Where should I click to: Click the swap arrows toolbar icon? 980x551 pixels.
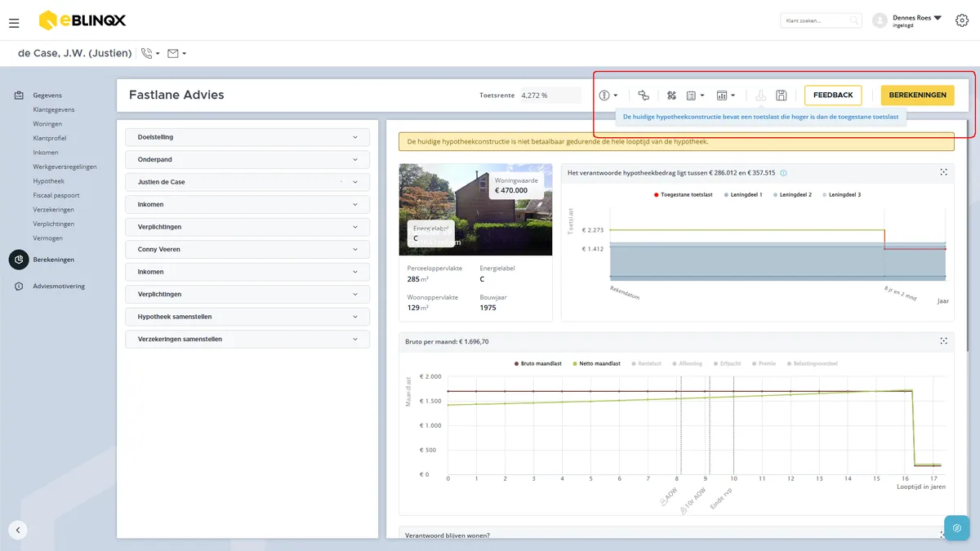(x=644, y=96)
